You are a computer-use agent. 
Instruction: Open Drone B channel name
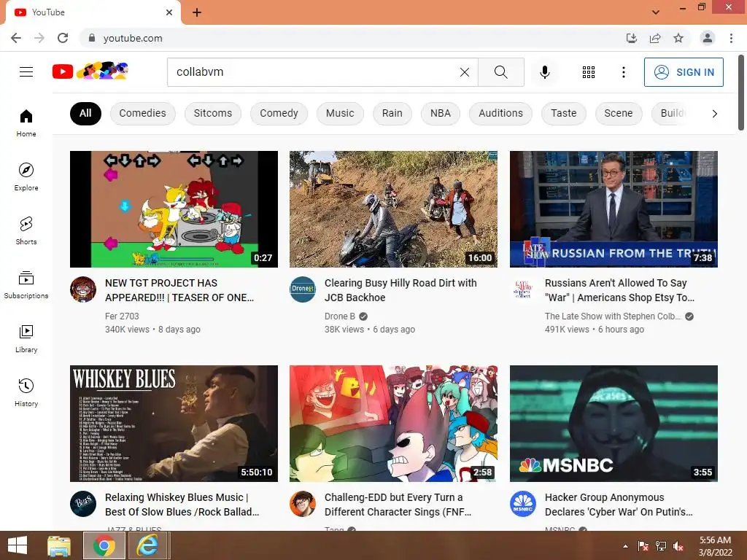[x=340, y=316]
